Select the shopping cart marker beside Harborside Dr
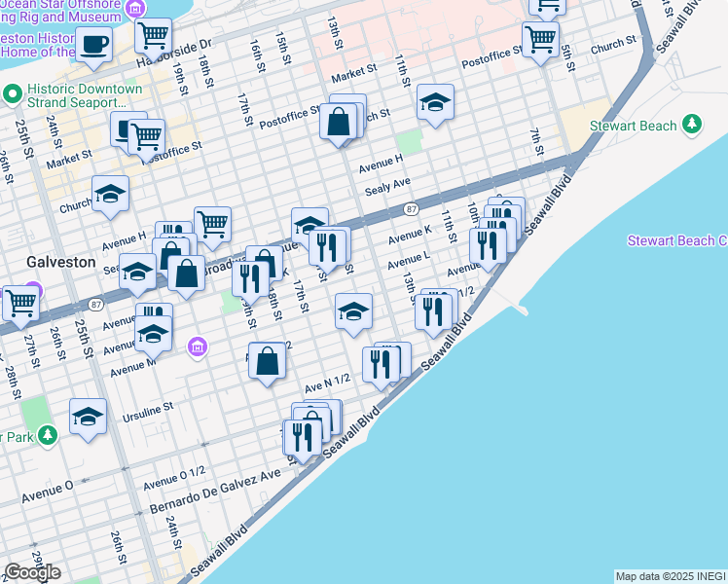Image resolution: width=728 pixels, height=584 pixels. point(153,39)
